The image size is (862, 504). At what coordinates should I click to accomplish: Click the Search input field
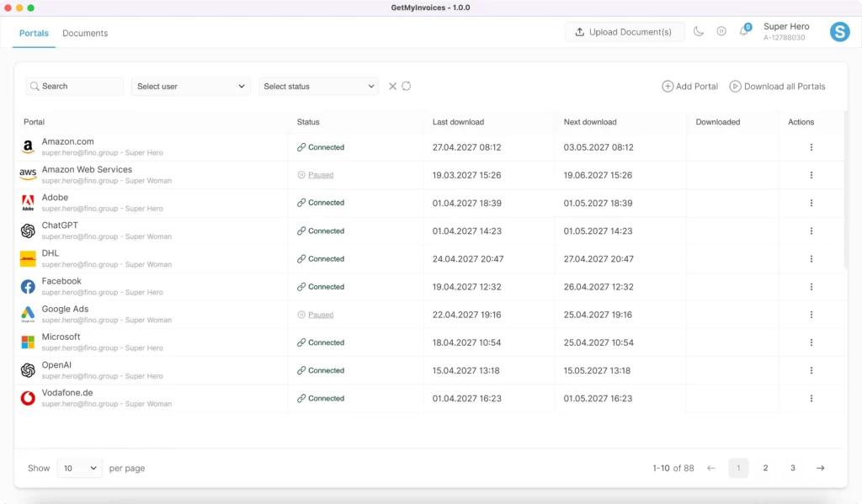tap(74, 87)
